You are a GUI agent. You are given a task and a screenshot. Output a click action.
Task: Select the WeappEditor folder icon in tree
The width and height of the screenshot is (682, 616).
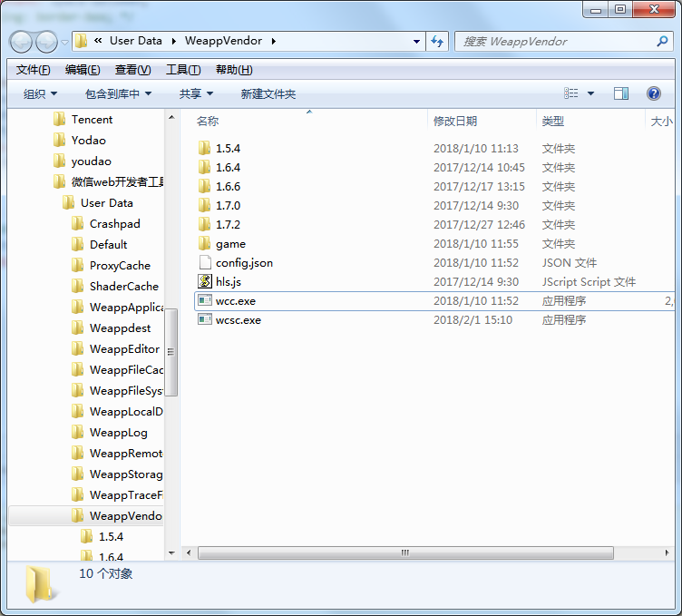coord(77,349)
